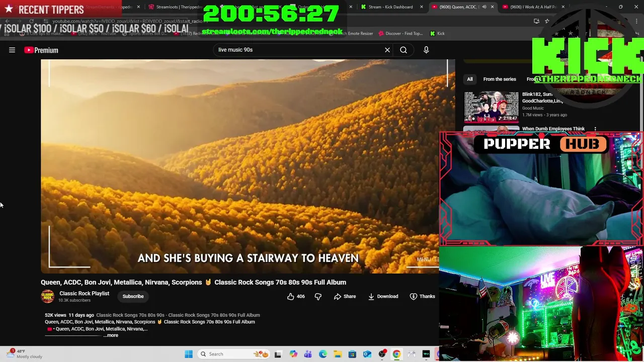Image resolution: width=644 pixels, height=362 pixels.
Task: Expand the description with ...more
Action: (111, 335)
